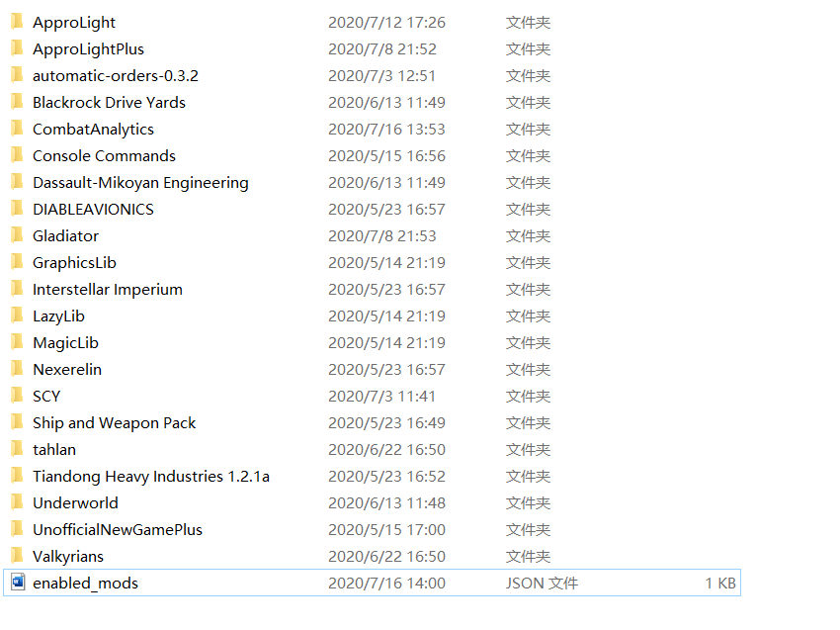Click the SCY folder icon

(x=18, y=396)
